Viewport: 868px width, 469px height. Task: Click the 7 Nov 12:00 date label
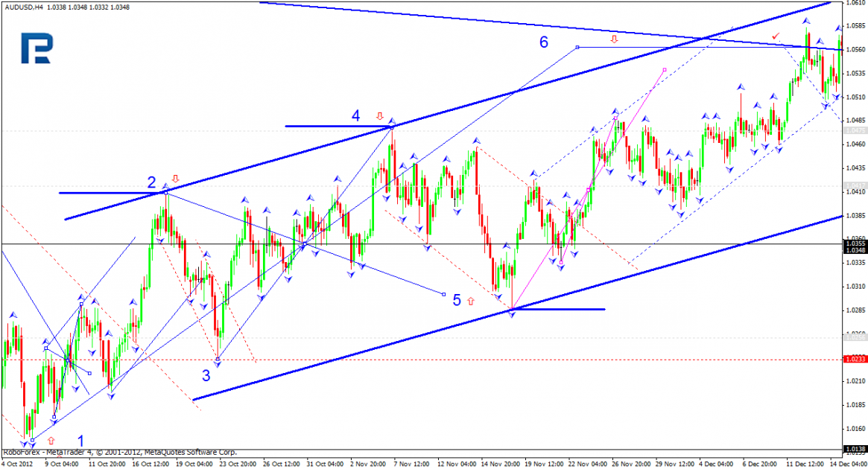pos(412,464)
